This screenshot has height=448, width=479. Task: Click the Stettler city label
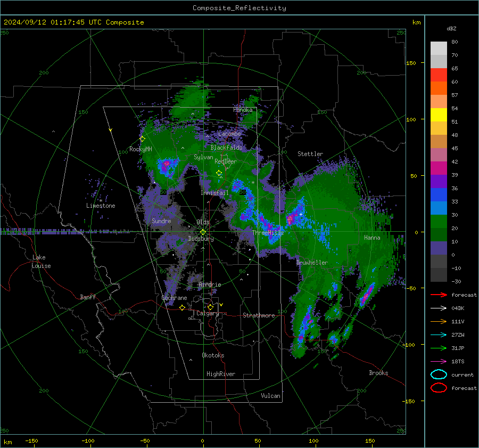[x=310, y=154]
